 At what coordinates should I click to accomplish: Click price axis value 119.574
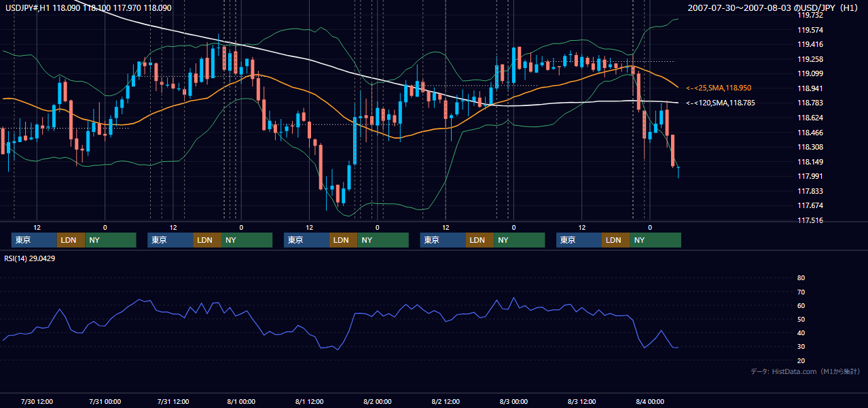click(811, 30)
